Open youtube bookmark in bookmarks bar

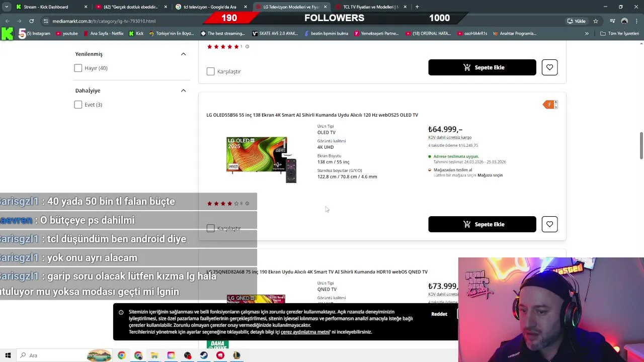[67, 34]
